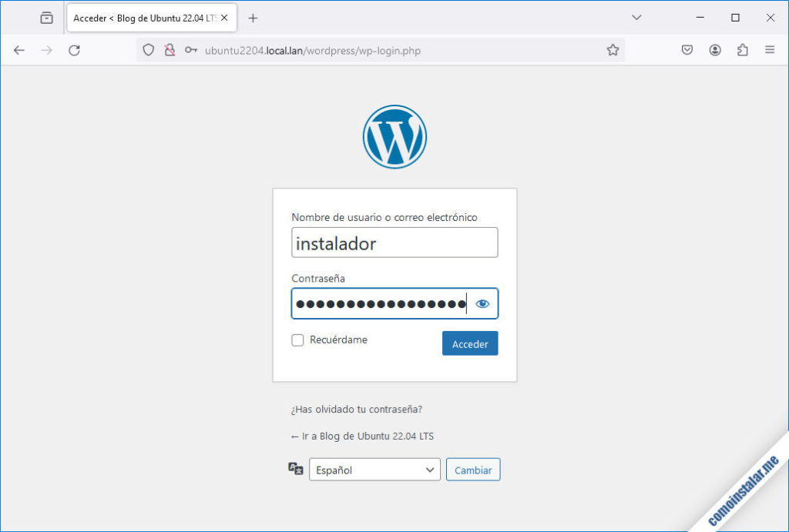Image resolution: width=789 pixels, height=532 pixels.
Task: Open the hamburger application menu
Action: tap(769, 49)
